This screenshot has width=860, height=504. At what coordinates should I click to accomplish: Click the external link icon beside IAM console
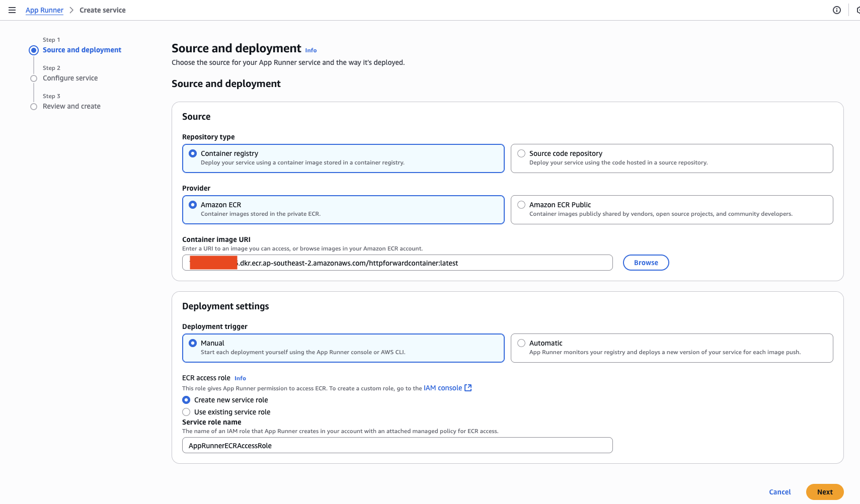tap(468, 388)
